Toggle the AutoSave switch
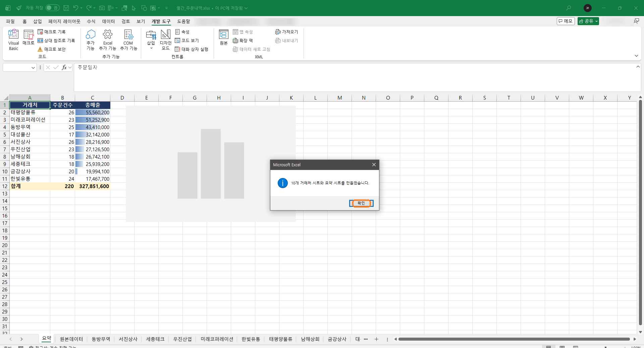The width and height of the screenshot is (644, 348). [x=53, y=8]
